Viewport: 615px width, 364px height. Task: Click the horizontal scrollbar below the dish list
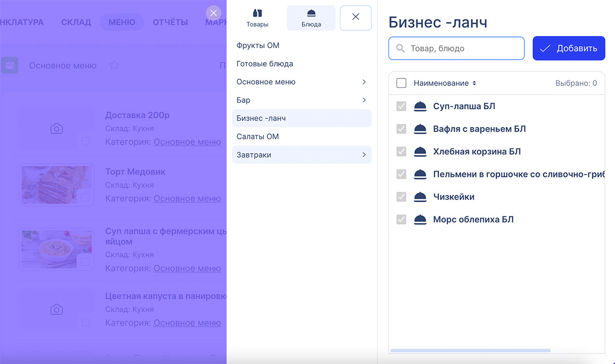click(470, 350)
